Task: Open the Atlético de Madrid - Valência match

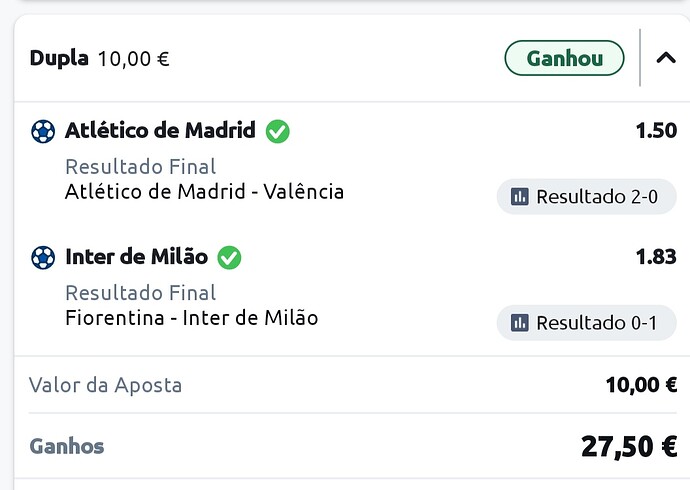Action: (204, 192)
